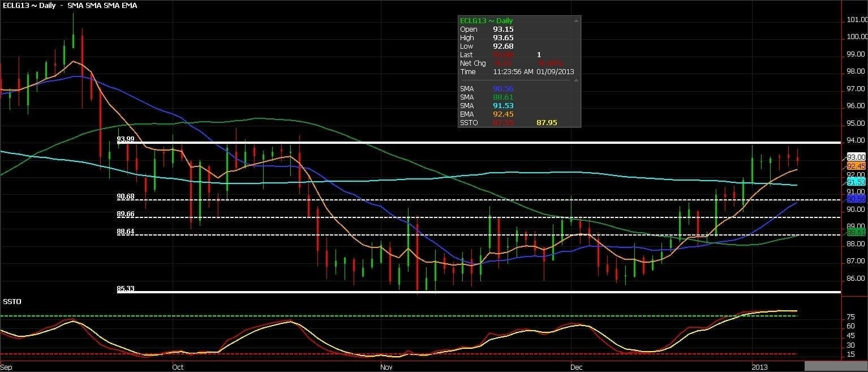The image size is (868, 372).
Task: Click the Oct label on time axis
Action: (178, 367)
